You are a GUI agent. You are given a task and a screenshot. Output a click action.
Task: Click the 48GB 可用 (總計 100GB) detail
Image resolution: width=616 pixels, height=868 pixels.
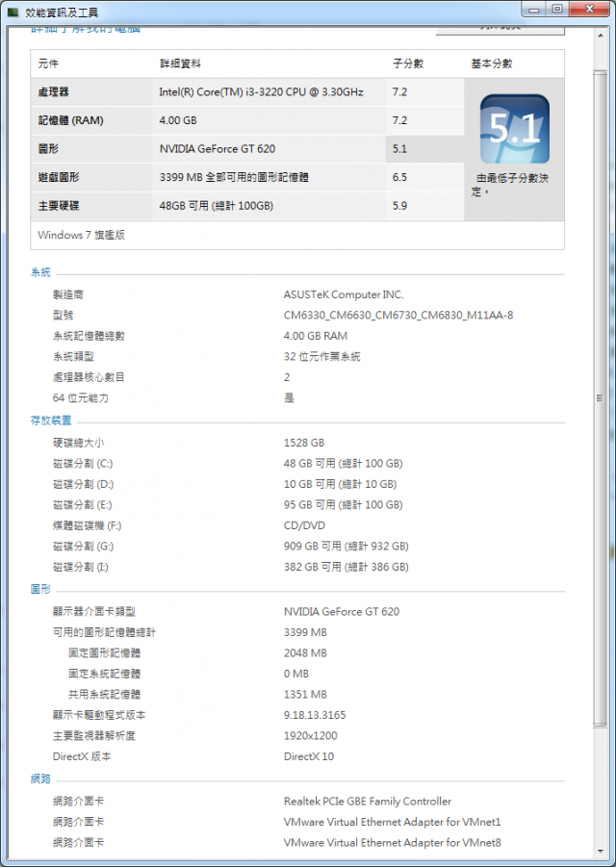click(217, 206)
